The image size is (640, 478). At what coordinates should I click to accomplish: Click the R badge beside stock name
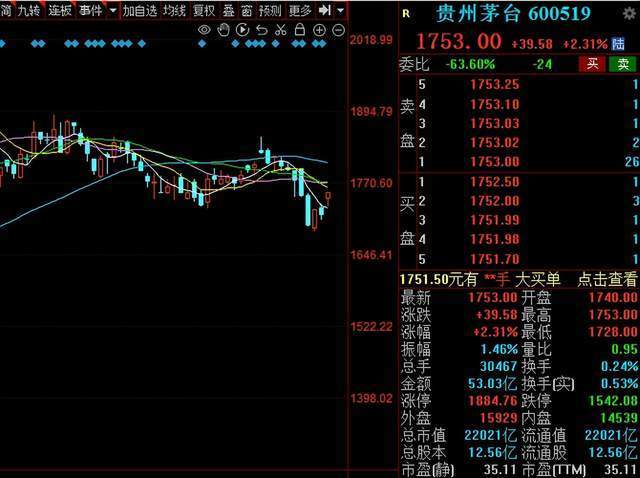point(406,13)
